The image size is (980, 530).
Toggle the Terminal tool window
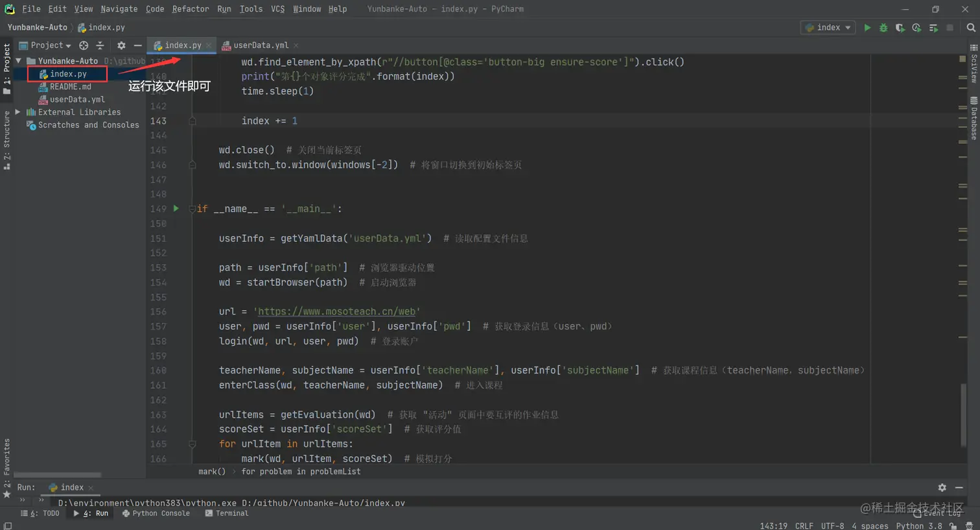(227, 513)
